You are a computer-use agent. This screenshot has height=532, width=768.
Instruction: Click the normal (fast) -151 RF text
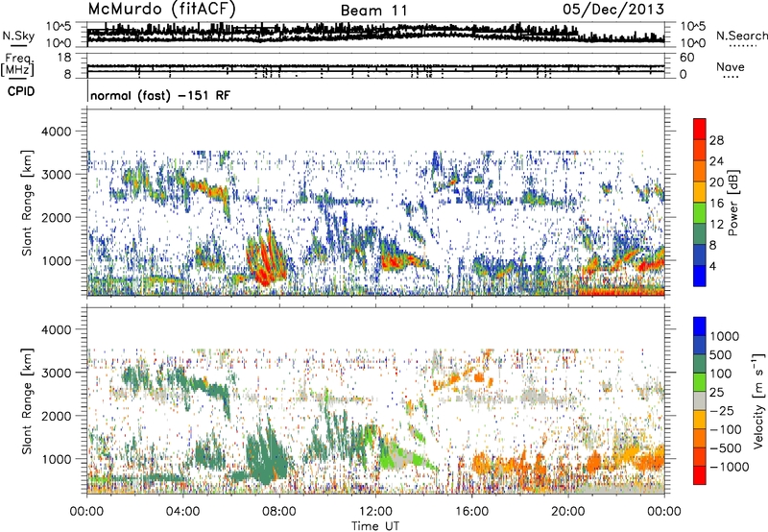pyautogui.click(x=160, y=95)
